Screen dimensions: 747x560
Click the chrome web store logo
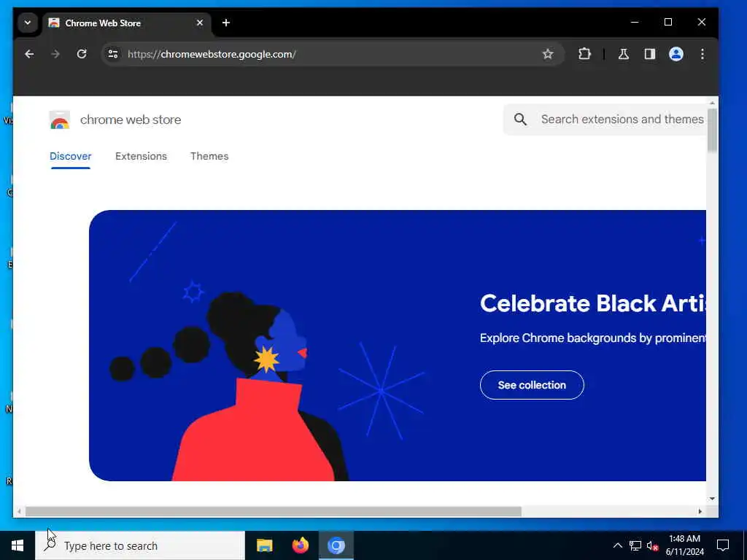coord(60,120)
